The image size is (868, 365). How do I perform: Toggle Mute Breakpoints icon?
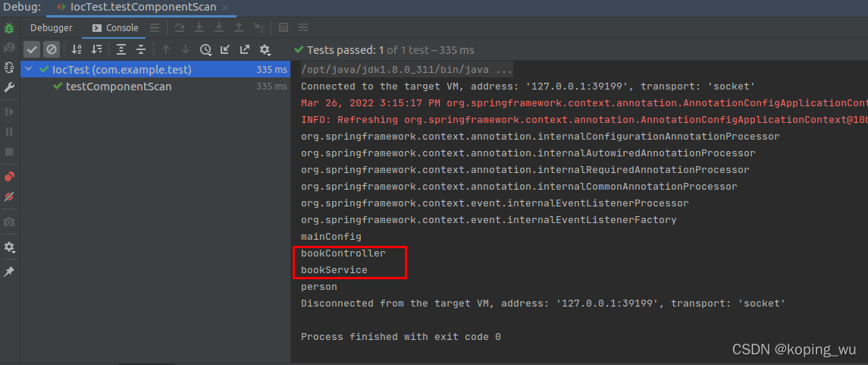coord(9,197)
